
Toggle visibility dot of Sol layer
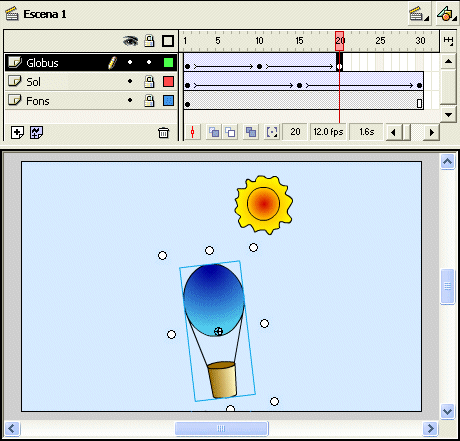tap(130, 81)
